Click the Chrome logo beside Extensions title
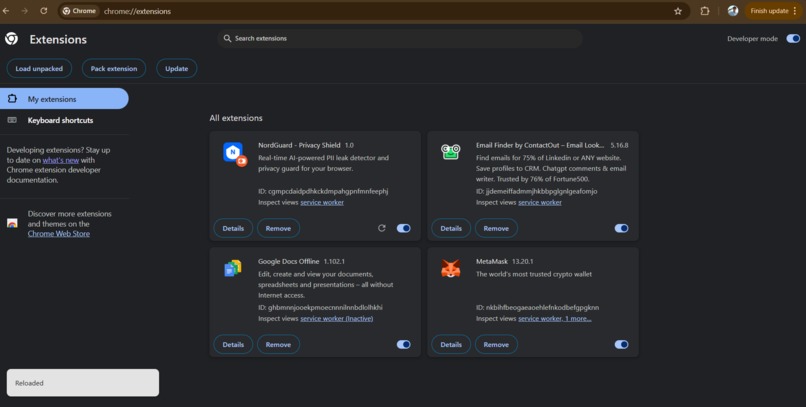The height and width of the screenshot is (407, 806). [11, 39]
